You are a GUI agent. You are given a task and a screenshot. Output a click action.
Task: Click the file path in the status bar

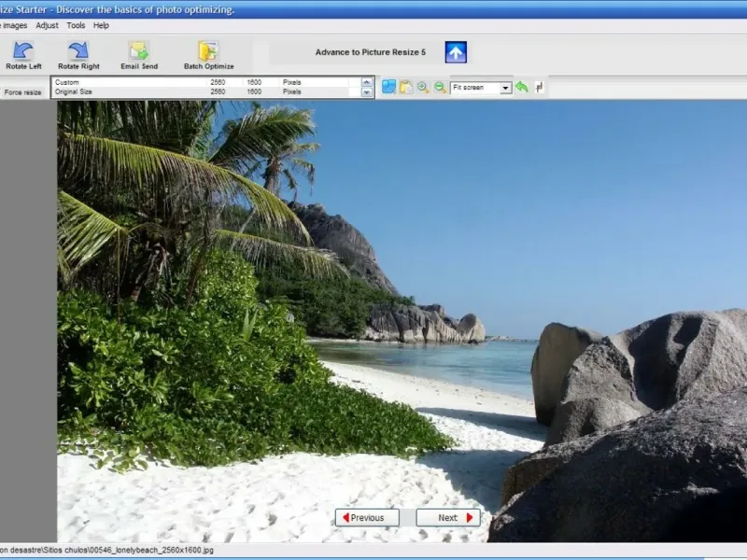click(x=106, y=550)
